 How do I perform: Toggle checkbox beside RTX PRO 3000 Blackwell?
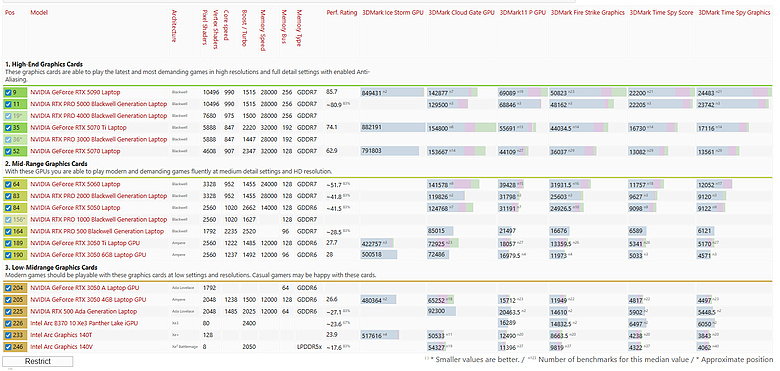(x=8, y=139)
